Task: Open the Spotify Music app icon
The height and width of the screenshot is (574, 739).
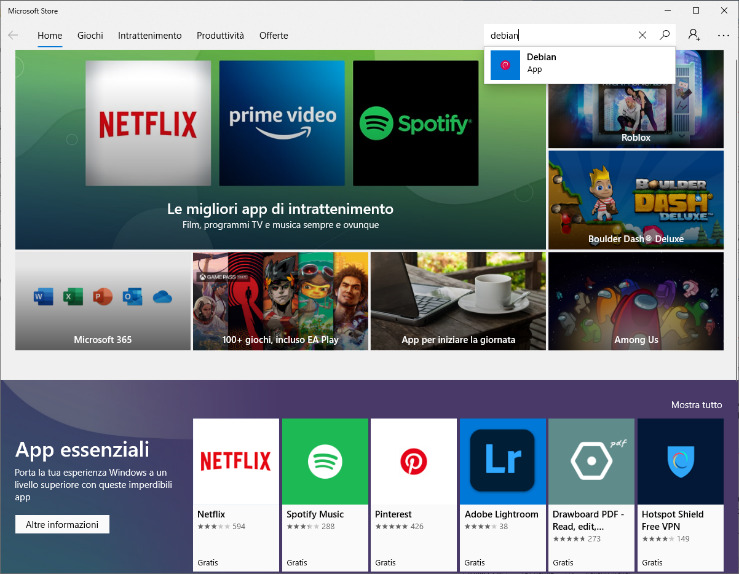Action: pos(325,461)
